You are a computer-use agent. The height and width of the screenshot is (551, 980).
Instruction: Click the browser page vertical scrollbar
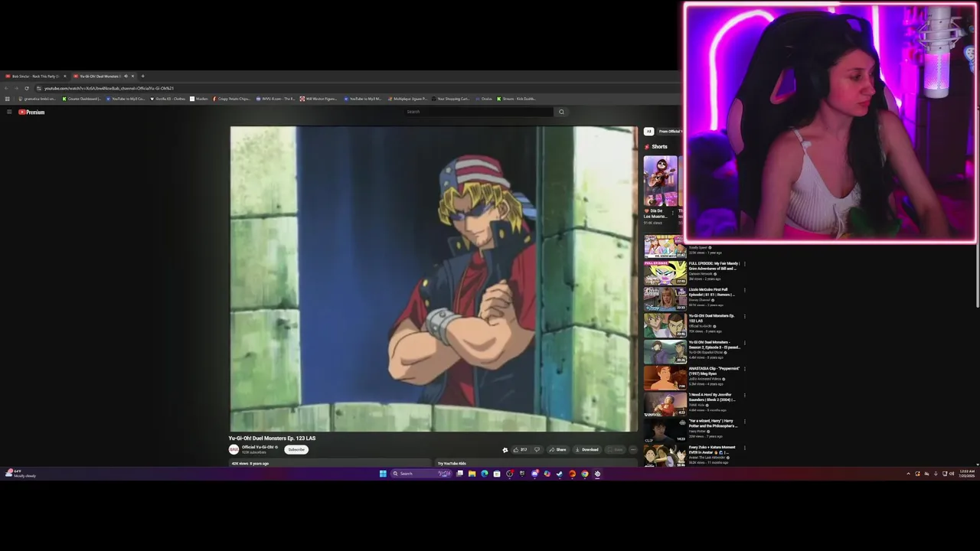(978, 275)
